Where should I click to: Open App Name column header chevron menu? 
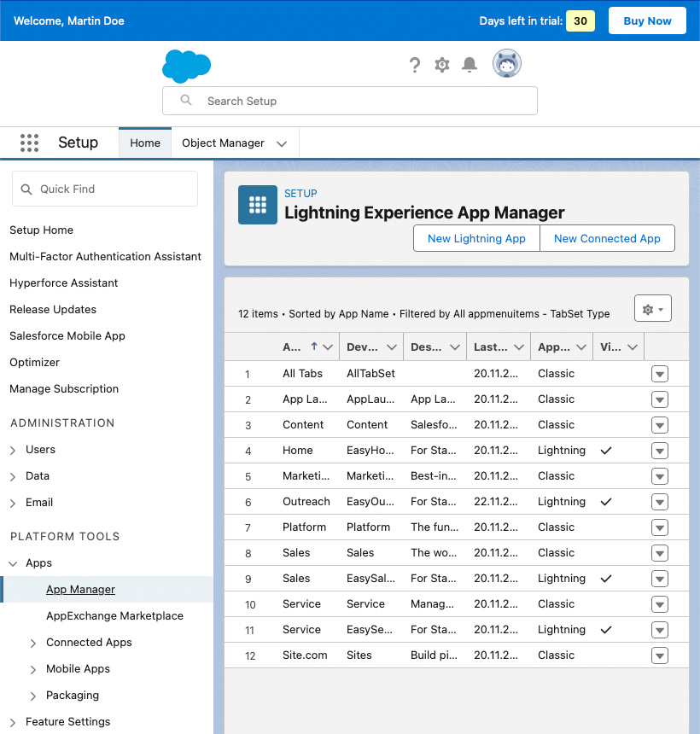[x=328, y=347]
